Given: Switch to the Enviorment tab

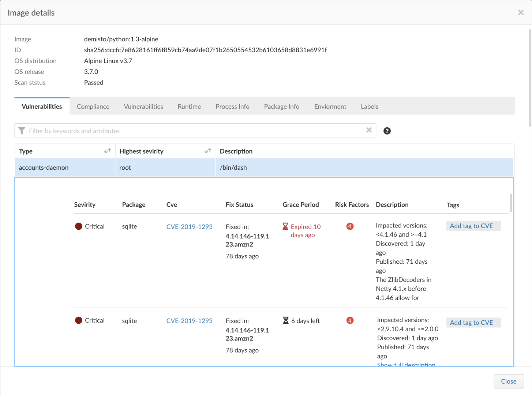Looking at the screenshot, I should tap(330, 106).
